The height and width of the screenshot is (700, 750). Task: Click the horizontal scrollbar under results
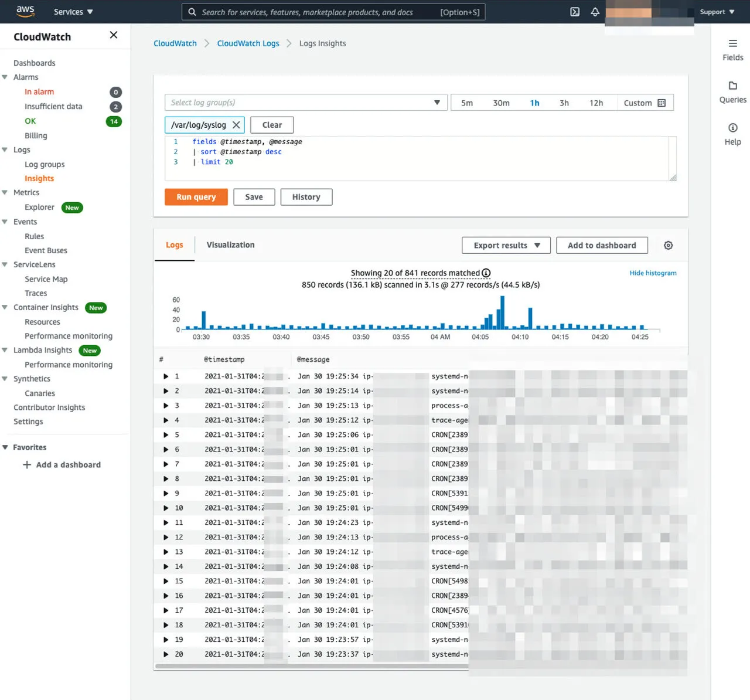(311, 667)
